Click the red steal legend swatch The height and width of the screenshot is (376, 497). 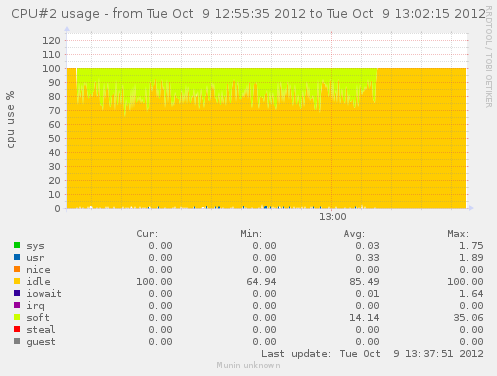tap(17, 329)
